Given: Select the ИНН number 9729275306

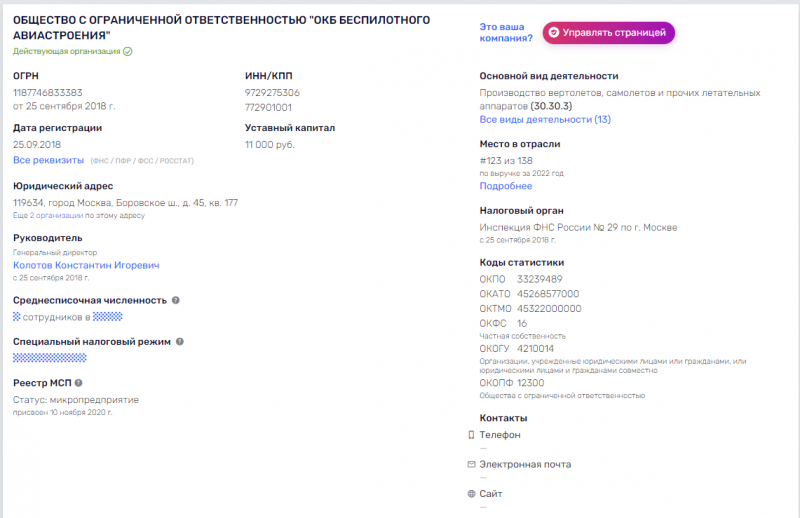Looking at the screenshot, I should point(272,93).
